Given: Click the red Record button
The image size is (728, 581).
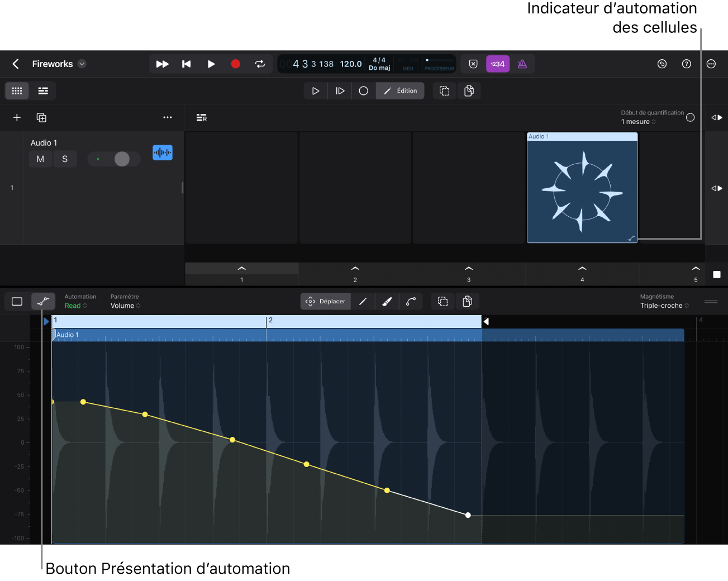Looking at the screenshot, I should coord(235,64).
